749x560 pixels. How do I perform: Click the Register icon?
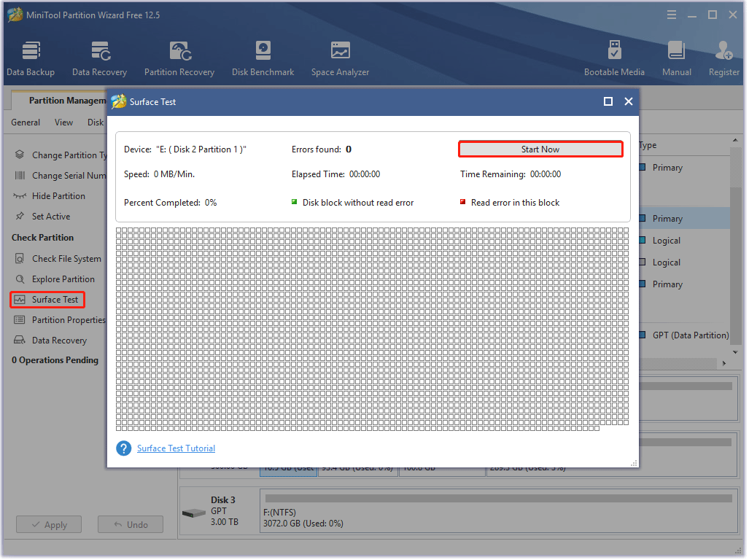(x=725, y=51)
